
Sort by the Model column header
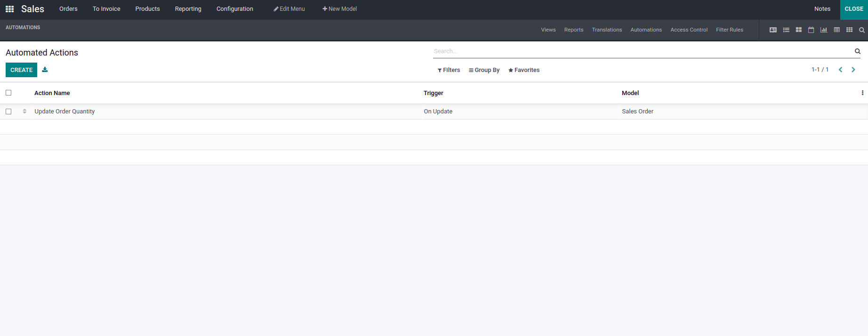point(630,93)
